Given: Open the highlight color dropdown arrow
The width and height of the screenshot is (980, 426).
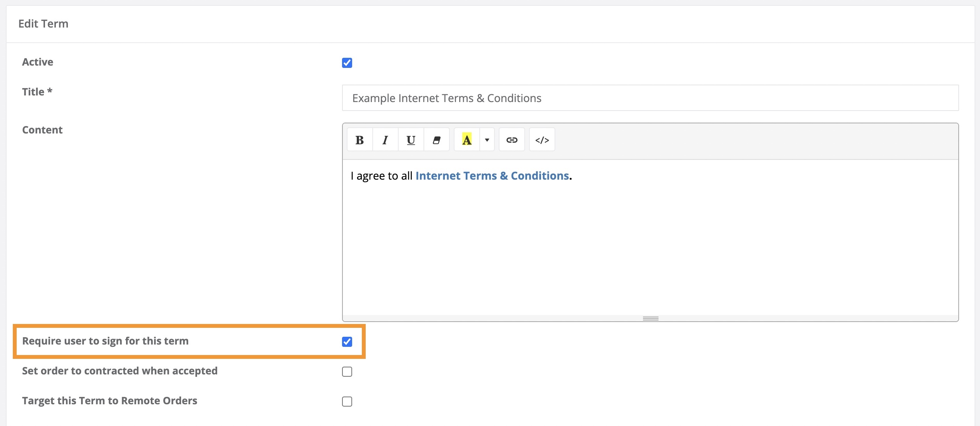Looking at the screenshot, I should [x=486, y=139].
